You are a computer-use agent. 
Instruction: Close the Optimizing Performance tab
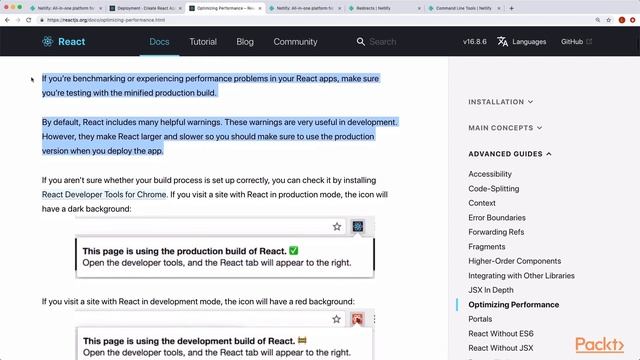pyautogui.click(x=260, y=8)
